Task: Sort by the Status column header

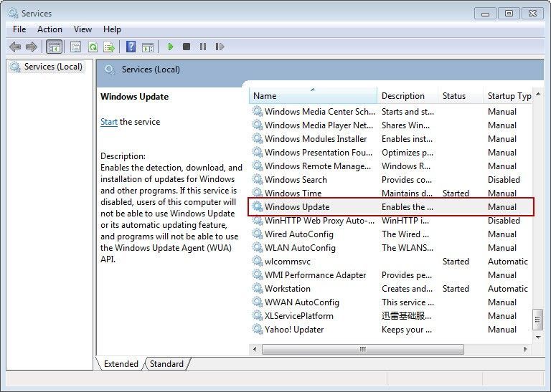Action: click(461, 96)
